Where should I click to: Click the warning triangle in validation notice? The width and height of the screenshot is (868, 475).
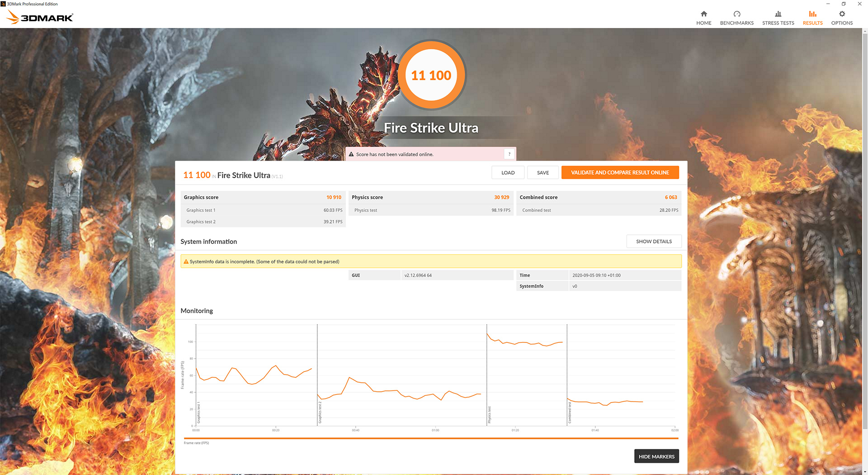pyautogui.click(x=351, y=154)
